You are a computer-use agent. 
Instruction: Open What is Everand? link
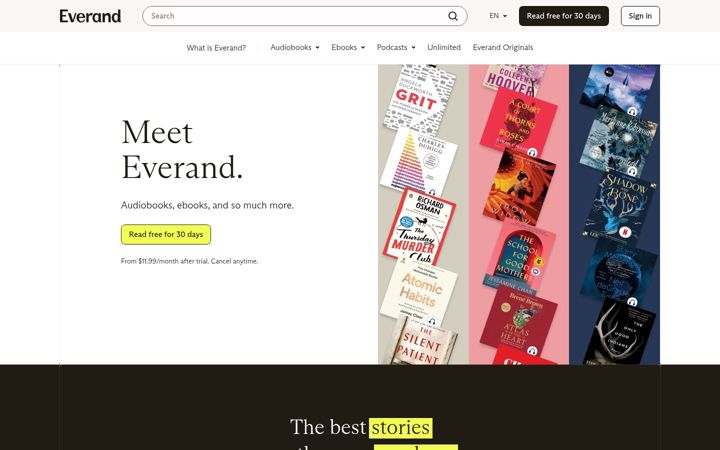click(216, 48)
